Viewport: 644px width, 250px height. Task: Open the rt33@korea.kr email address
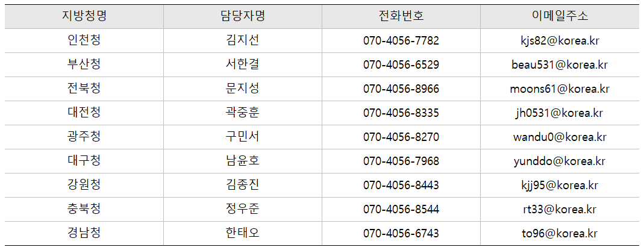pyautogui.click(x=560, y=210)
